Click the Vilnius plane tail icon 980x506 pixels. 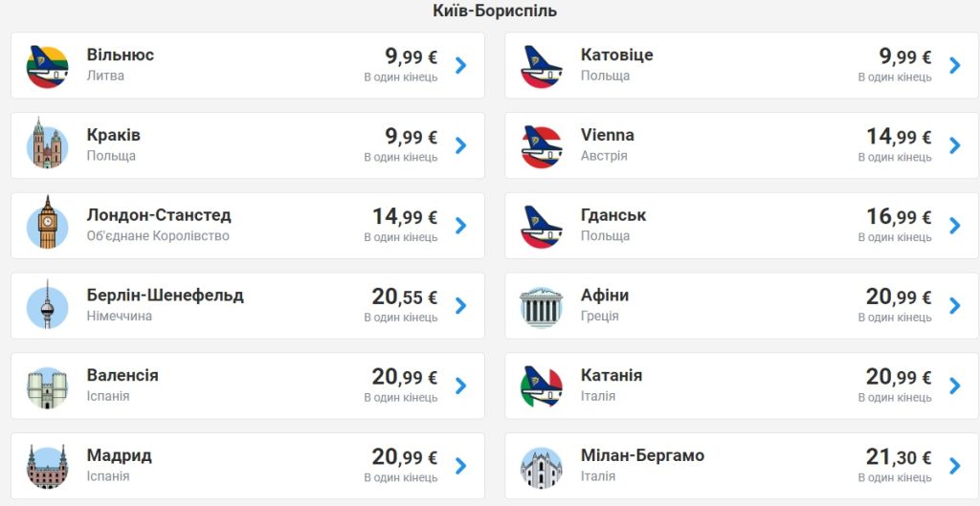click(x=47, y=66)
